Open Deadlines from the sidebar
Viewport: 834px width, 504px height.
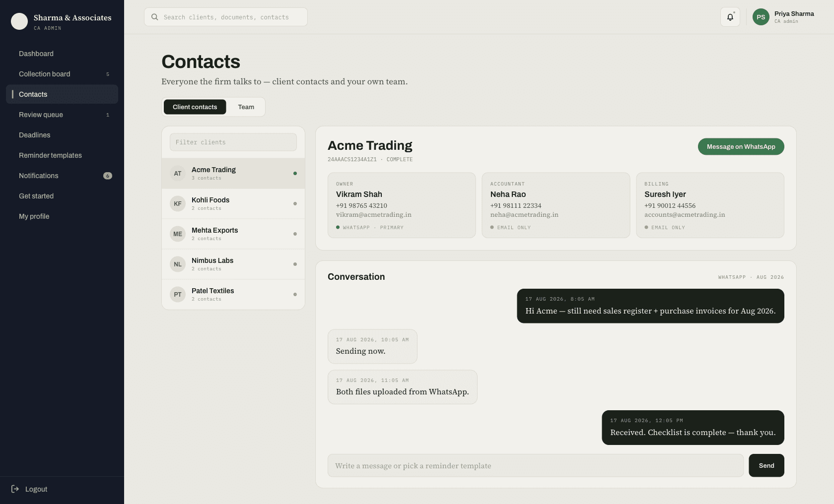point(62,135)
